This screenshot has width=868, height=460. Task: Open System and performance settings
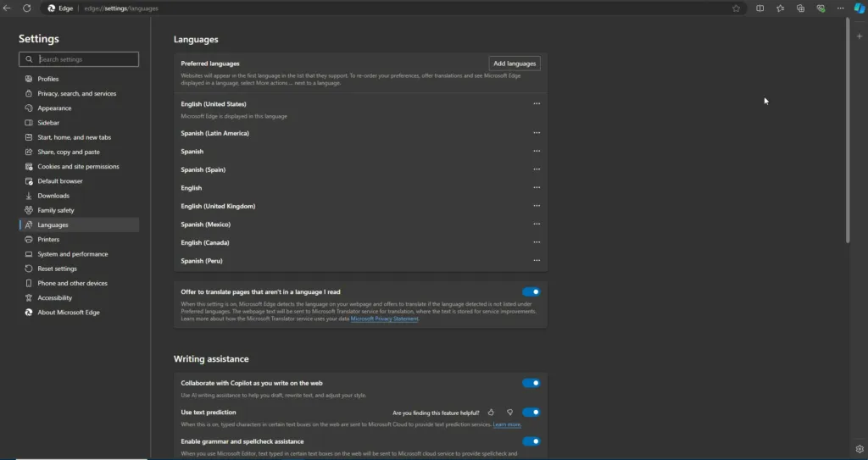click(79, 254)
